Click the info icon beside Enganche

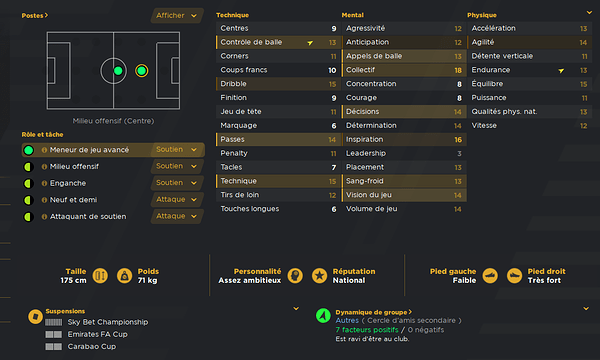coord(44,183)
